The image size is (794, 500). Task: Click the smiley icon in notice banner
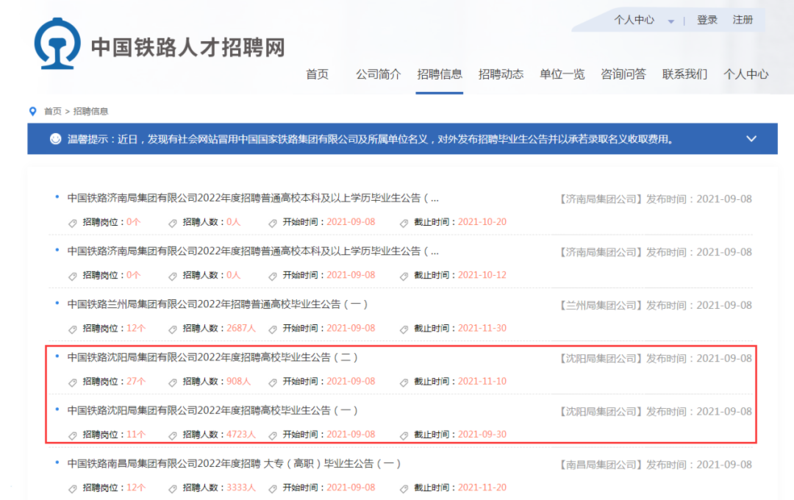coord(56,139)
